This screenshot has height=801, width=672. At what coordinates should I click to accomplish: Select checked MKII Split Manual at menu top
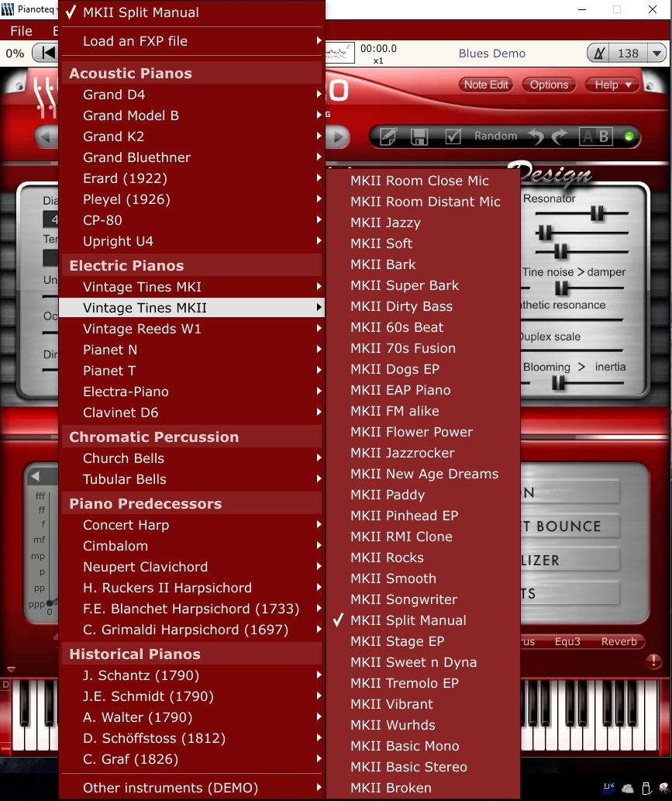pyautogui.click(x=192, y=12)
